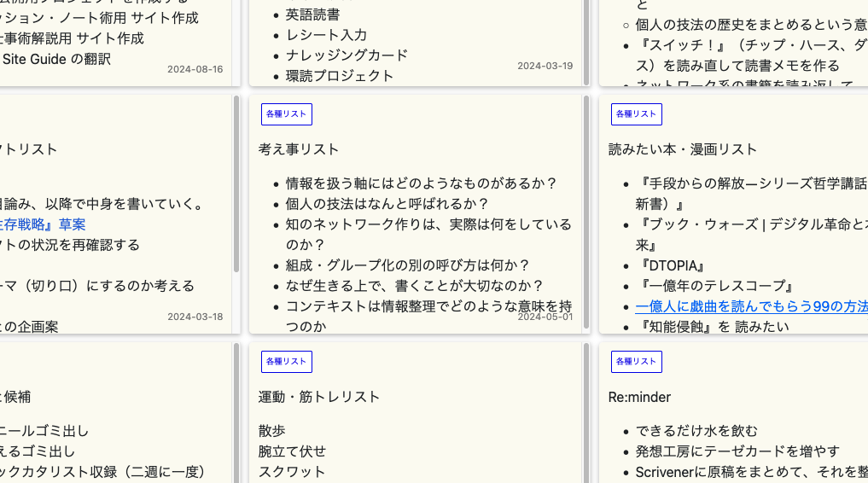Click the date 2024-03-19
868x483 pixels.
tap(545, 66)
